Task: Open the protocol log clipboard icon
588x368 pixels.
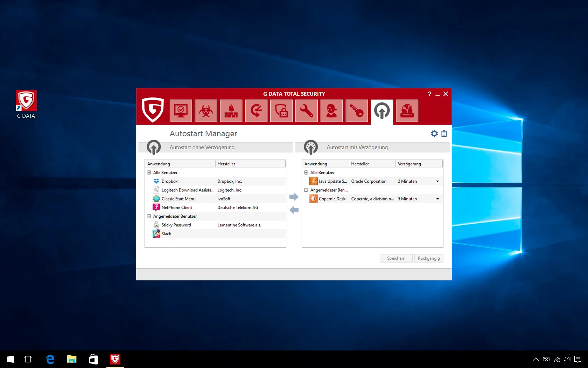Action: click(444, 134)
